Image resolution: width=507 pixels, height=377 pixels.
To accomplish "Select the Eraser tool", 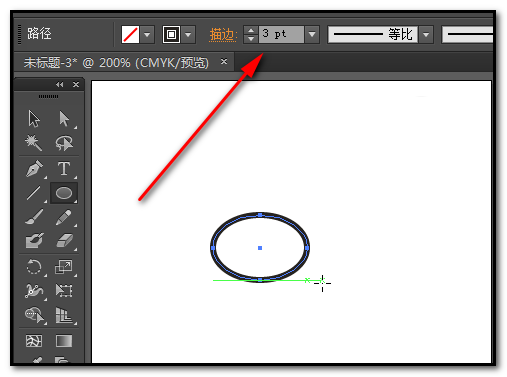I will tap(64, 240).
